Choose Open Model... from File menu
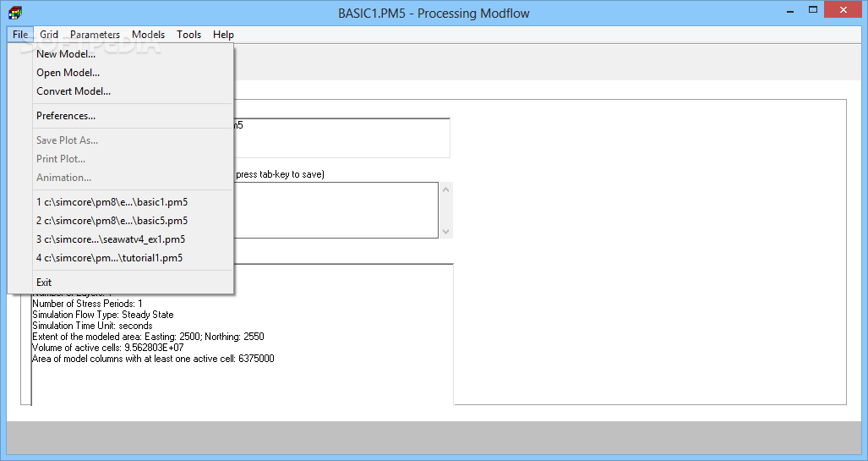Screen dimensions: 868x461 [x=121, y=73]
